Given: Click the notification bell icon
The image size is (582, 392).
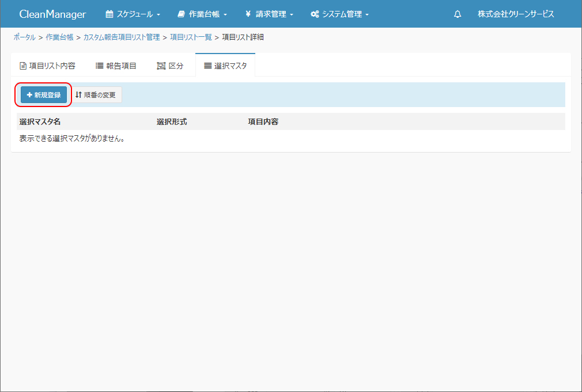Looking at the screenshot, I should pos(458,14).
